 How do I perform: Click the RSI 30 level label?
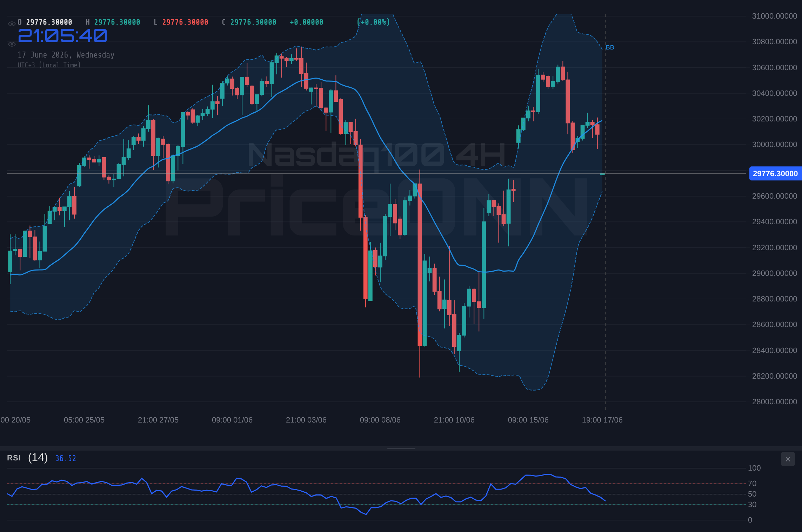click(x=752, y=505)
